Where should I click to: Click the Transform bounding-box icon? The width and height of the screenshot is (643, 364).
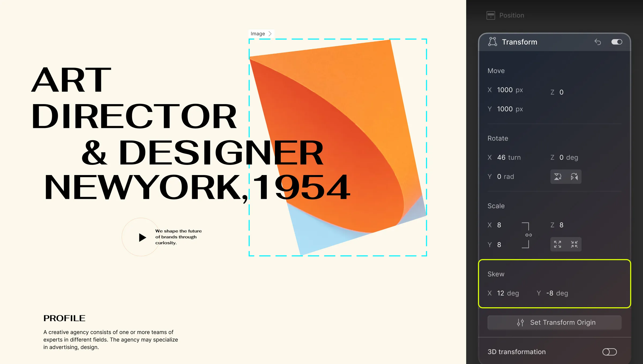pyautogui.click(x=492, y=42)
